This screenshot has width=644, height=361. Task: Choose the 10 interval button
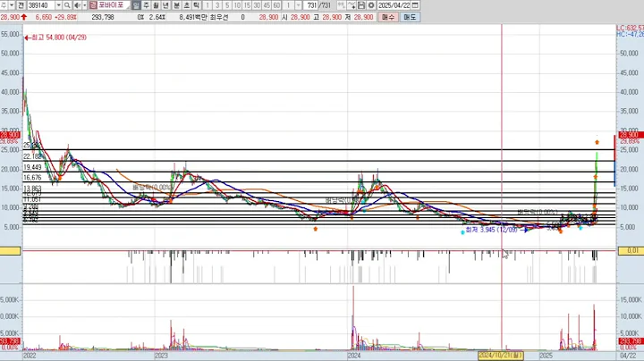(x=237, y=5)
